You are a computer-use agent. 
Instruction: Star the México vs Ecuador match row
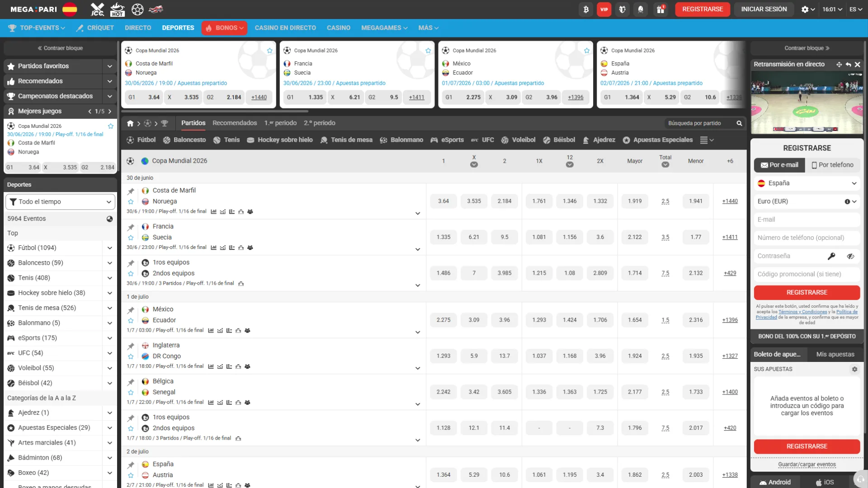click(x=131, y=321)
